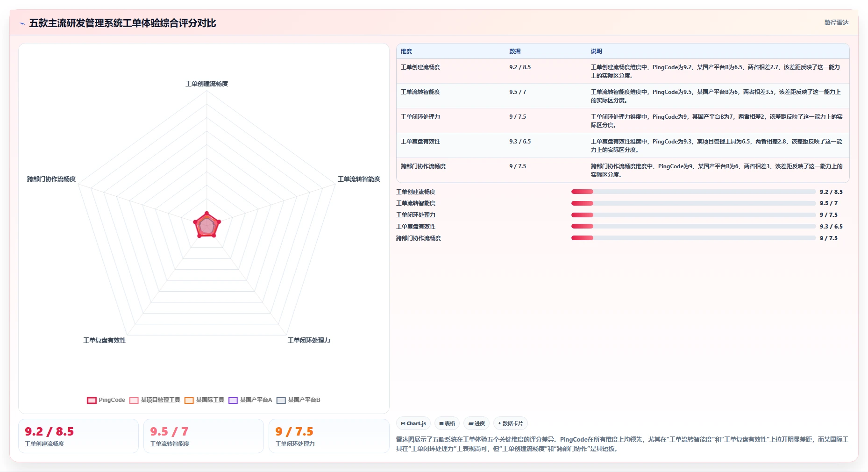Screen dimensions: 868x472
Task: Select the 工单复盘有效性 table row cell
Action: pos(420,142)
